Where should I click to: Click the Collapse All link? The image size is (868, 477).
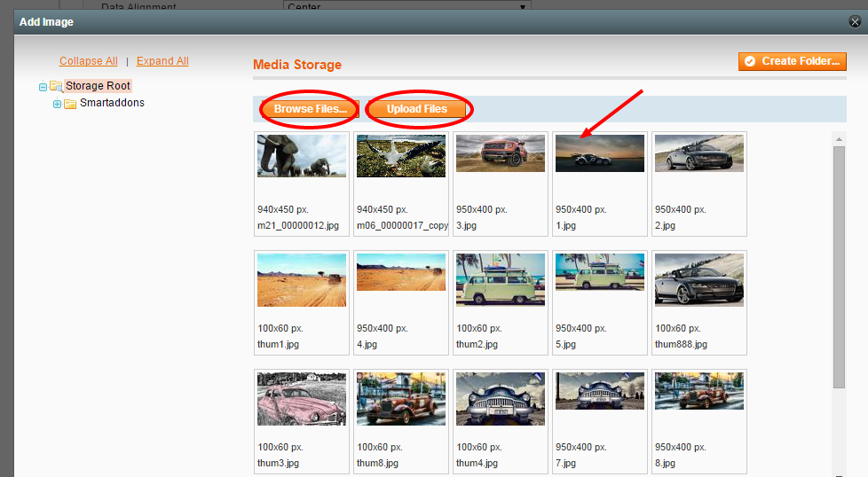click(89, 61)
